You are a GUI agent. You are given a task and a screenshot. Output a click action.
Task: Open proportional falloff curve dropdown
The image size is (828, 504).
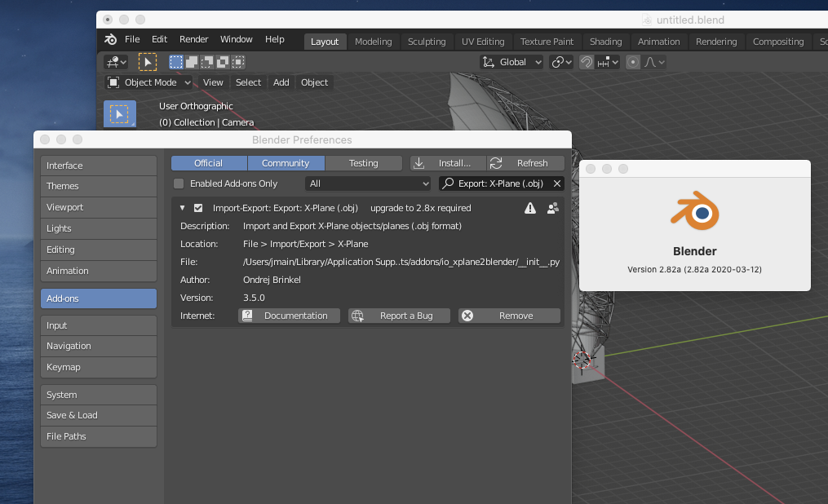coord(654,62)
